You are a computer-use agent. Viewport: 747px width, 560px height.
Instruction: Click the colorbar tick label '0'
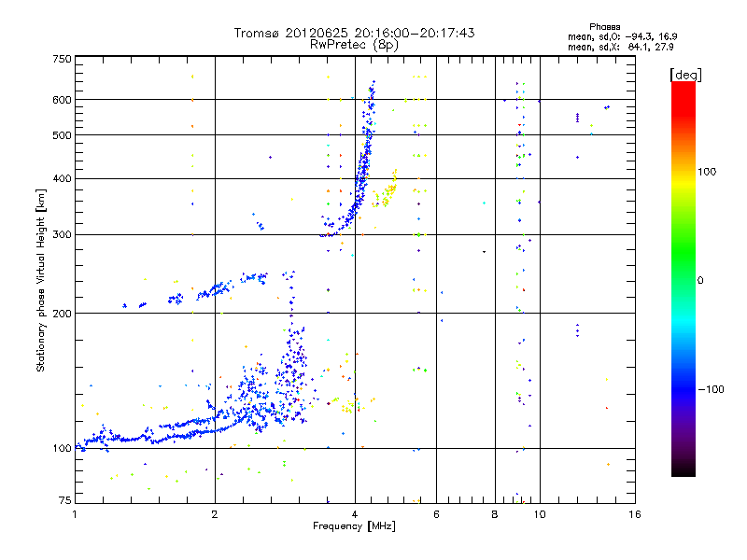(x=700, y=280)
